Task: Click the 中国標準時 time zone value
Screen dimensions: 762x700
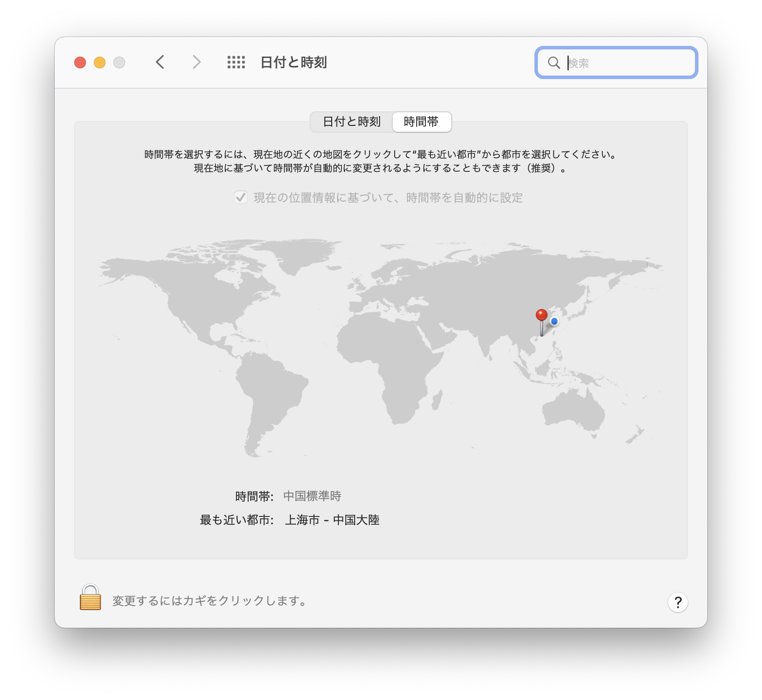Action: [312, 496]
